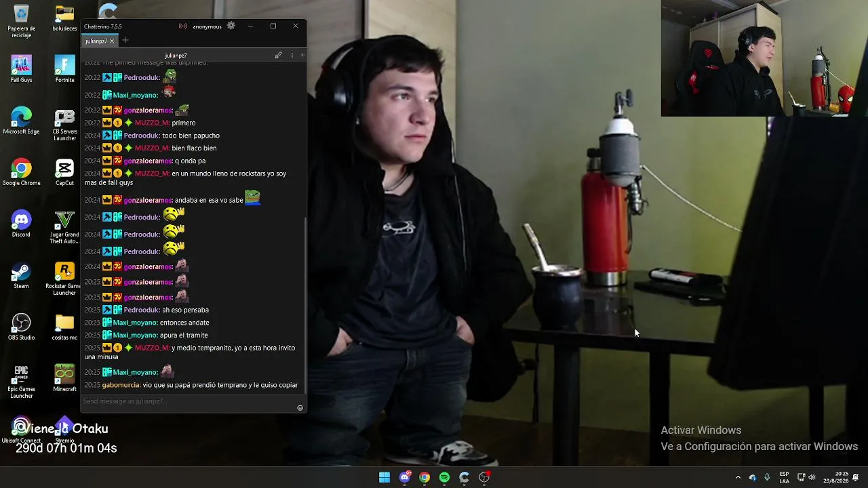Click the microphone tray icon

click(x=767, y=477)
